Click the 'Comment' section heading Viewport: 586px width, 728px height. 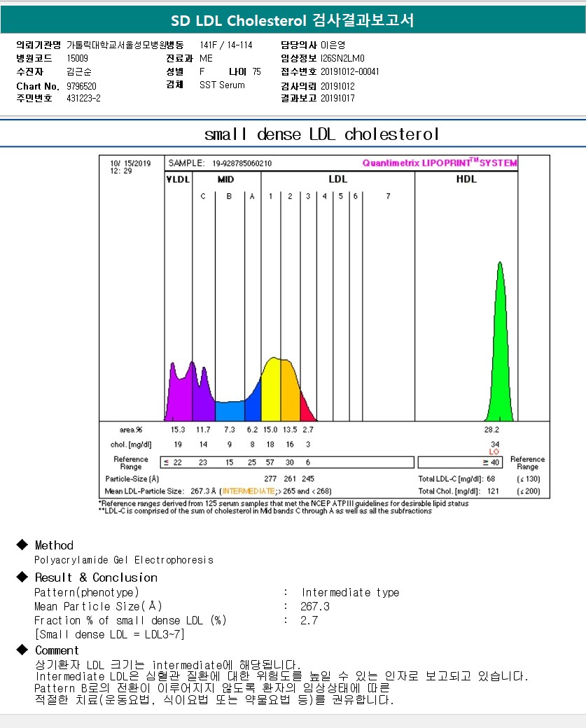(x=57, y=650)
